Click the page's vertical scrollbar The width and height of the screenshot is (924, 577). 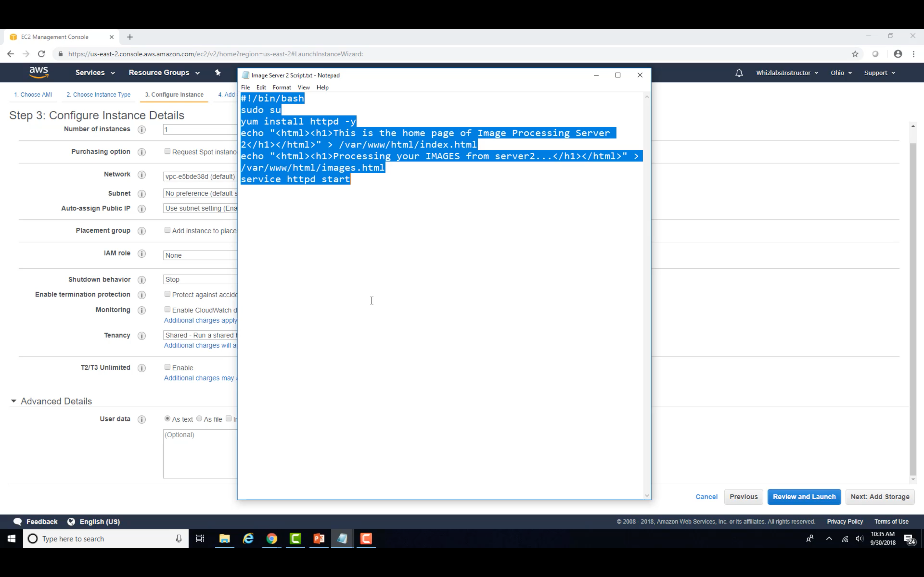coord(913,305)
